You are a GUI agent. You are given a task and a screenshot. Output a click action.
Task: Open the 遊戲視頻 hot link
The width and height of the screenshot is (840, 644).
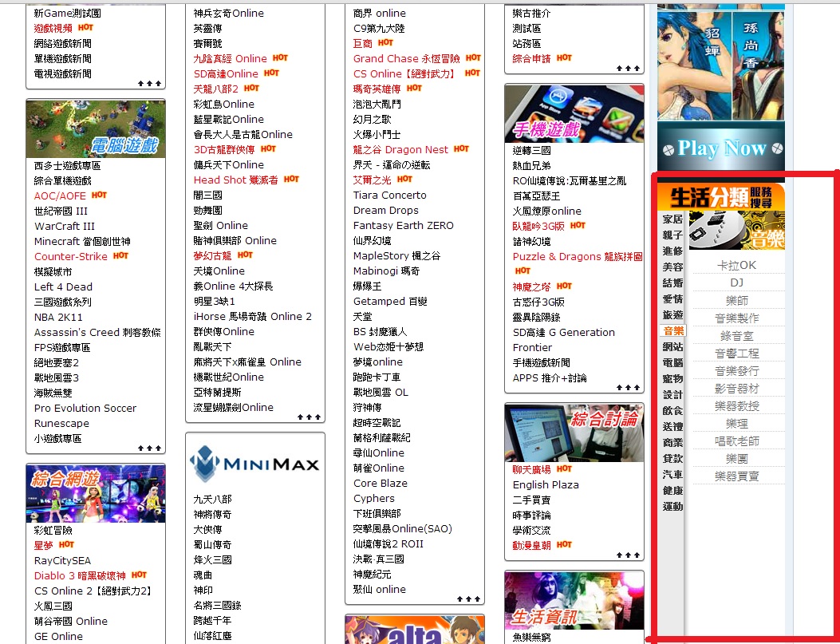[53, 29]
